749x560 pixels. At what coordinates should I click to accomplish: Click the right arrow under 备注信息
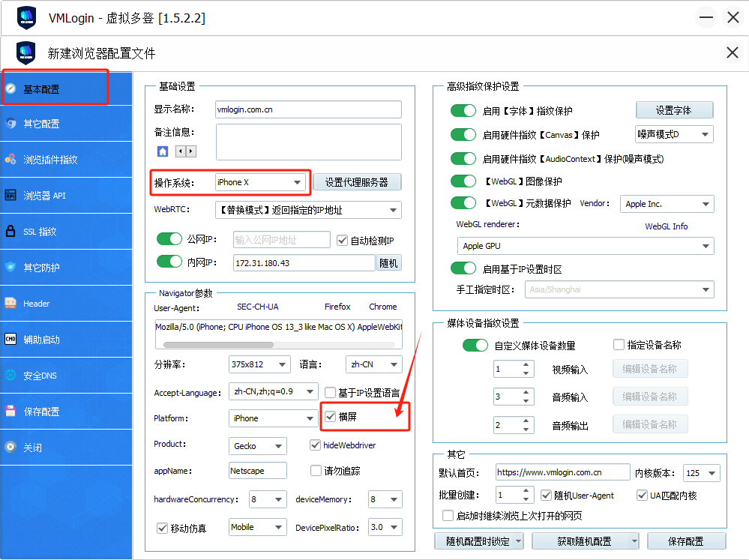[x=191, y=151]
